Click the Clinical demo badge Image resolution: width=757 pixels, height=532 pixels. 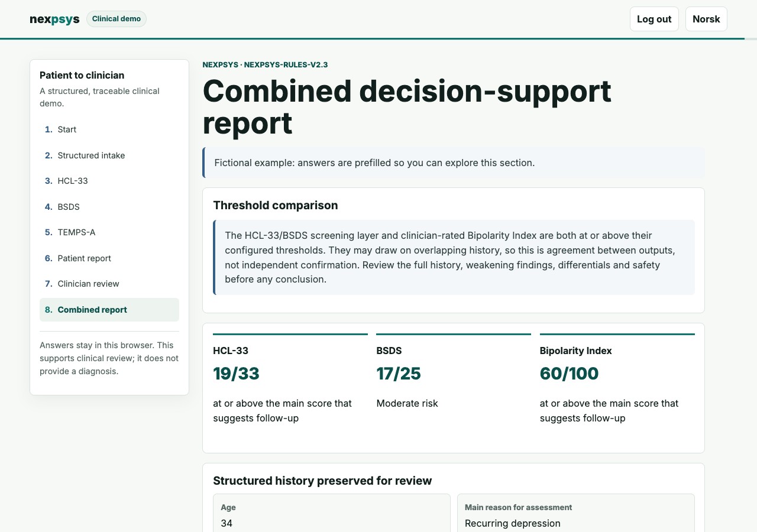point(117,19)
